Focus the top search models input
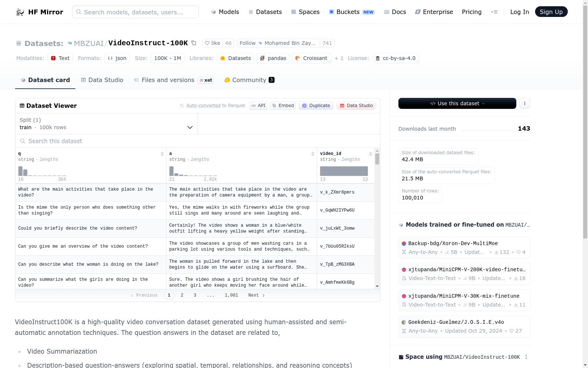Screen dimensions: 588x368 click(135, 12)
